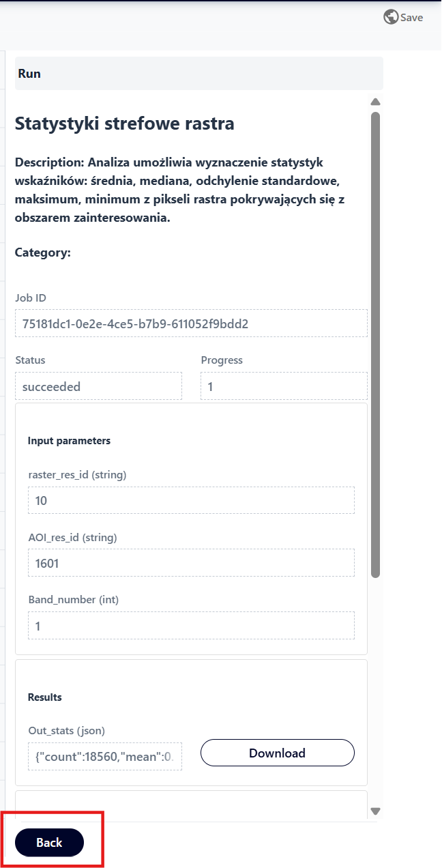This screenshot has width=442, height=868.
Task: Click the AOI_res_id field with 1601
Action: [192, 563]
